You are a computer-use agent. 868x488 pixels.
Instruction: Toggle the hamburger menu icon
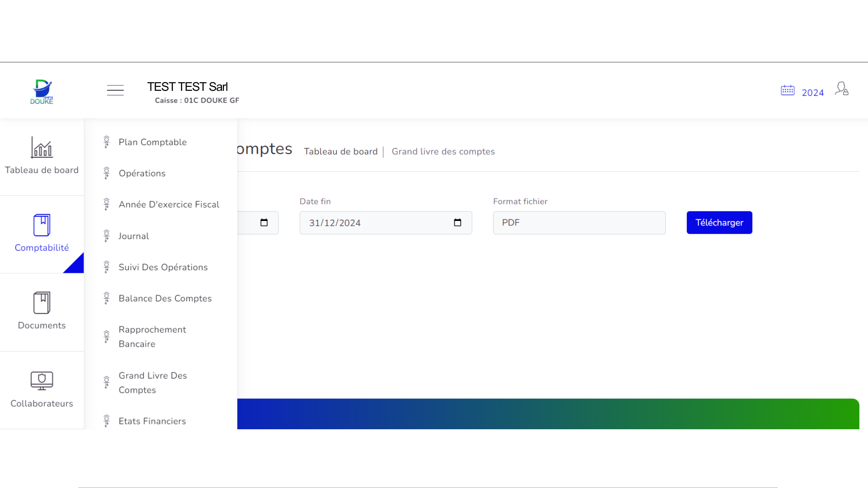pyautogui.click(x=115, y=90)
